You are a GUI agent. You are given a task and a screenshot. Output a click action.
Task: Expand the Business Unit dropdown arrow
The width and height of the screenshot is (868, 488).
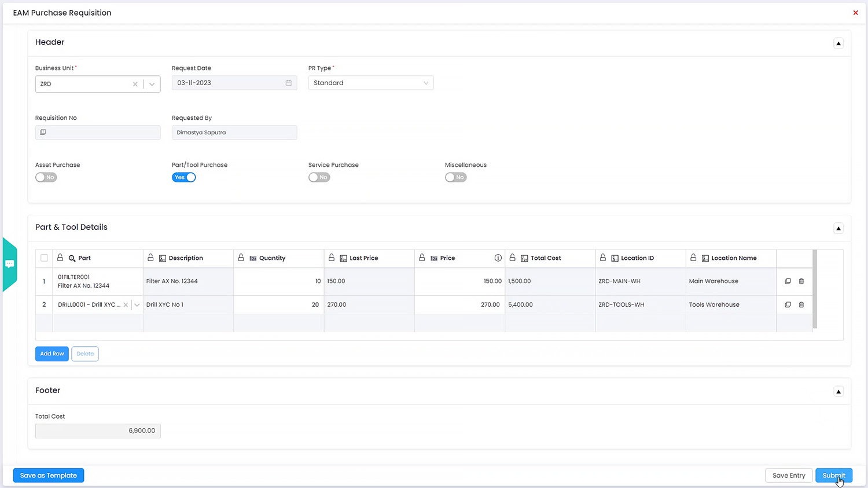tap(152, 84)
